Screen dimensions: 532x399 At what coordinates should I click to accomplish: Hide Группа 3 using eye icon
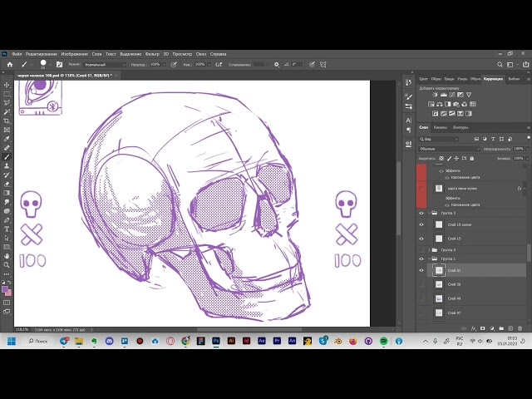[421, 213]
